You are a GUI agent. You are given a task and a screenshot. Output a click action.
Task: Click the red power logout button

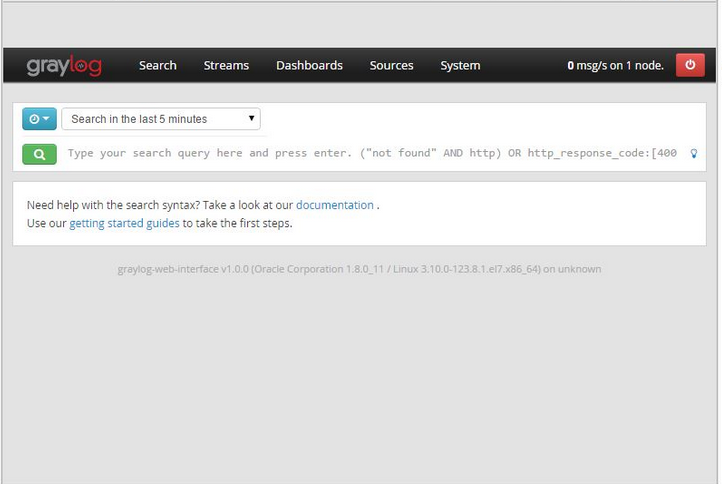pos(690,65)
